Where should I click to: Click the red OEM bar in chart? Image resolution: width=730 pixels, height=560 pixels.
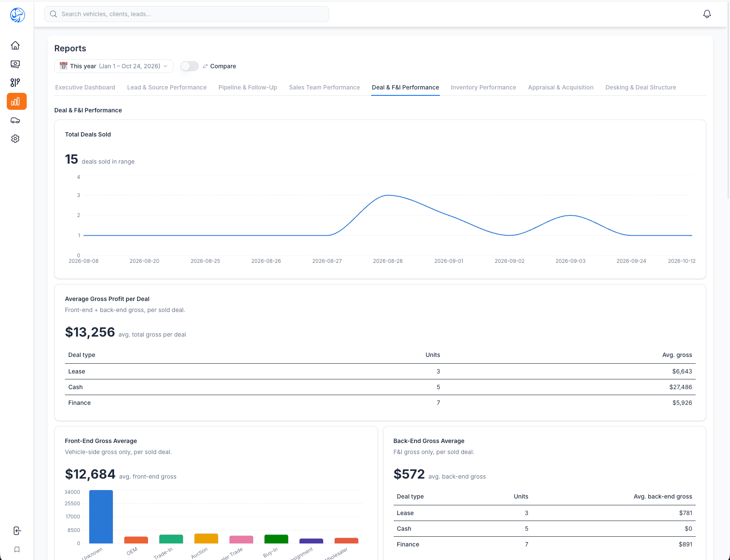point(136,540)
